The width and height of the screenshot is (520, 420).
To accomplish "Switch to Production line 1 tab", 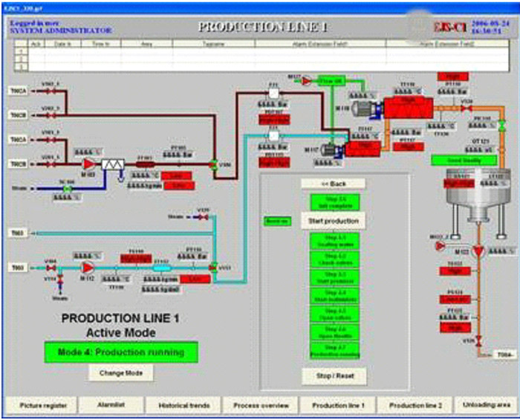I will click(x=338, y=405).
